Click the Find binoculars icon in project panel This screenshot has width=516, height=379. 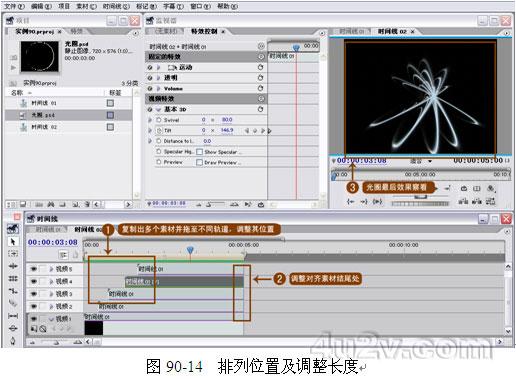point(51,204)
